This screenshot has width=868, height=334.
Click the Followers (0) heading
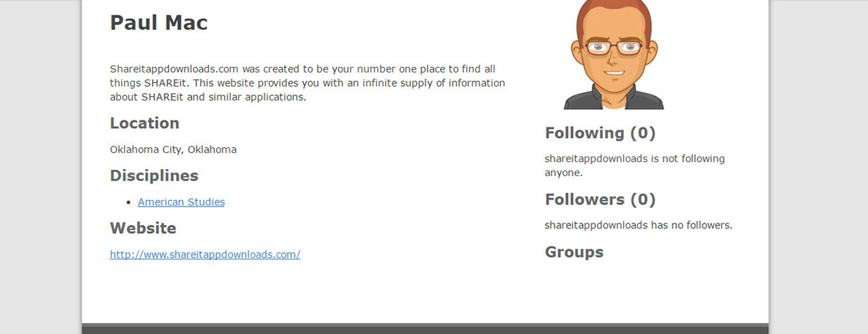pos(600,199)
